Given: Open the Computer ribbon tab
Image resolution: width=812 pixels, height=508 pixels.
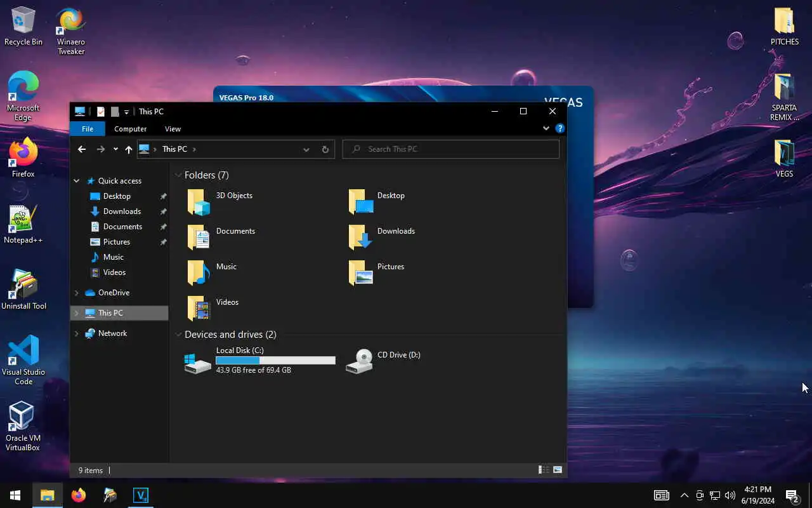Looking at the screenshot, I should pyautogui.click(x=130, y=129).
